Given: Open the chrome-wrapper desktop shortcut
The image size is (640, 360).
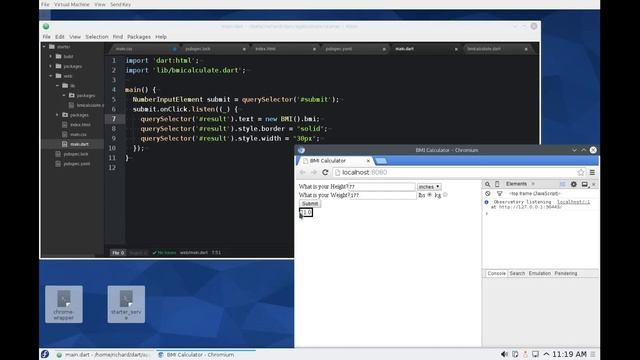Looking at the screenshot, I should pyautogui.click(x=64, y=304).
